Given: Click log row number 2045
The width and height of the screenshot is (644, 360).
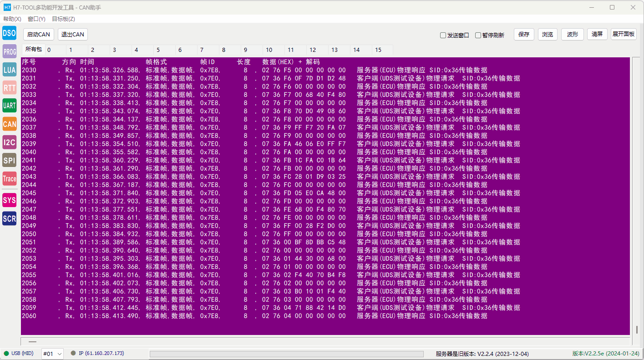Looking at the screenshot, I should pyautogui.click(x=29, y=193).
